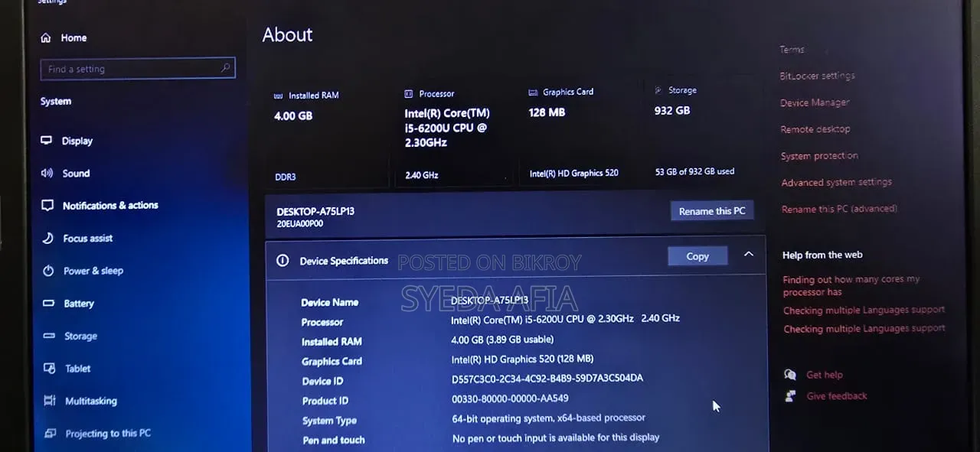Click the Installed RAM chip icon

[278, 96]
